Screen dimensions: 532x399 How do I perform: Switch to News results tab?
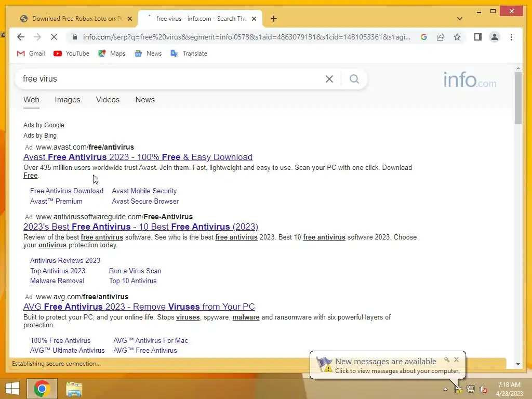tap(145, 100)
